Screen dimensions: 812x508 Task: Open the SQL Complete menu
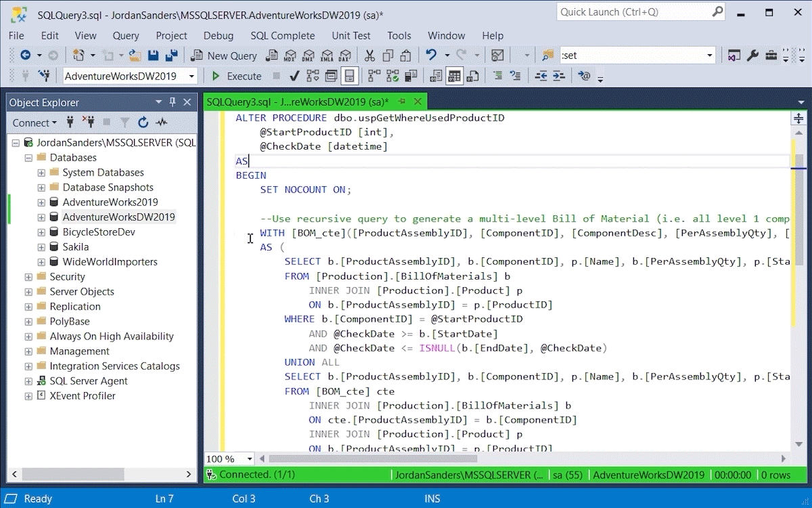282,35
